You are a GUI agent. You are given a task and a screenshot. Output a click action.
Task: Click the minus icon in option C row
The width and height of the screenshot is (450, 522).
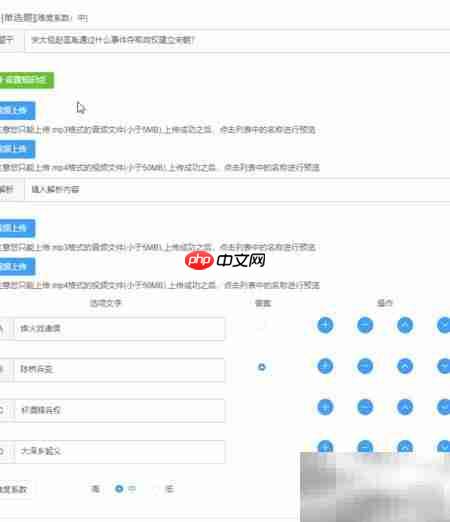(365, 407)
